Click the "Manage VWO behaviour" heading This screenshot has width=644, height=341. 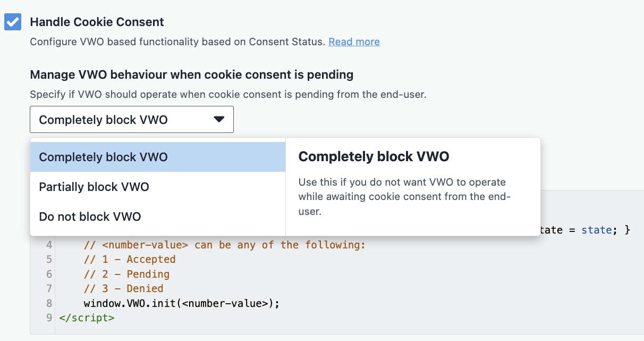coord(191,74)
